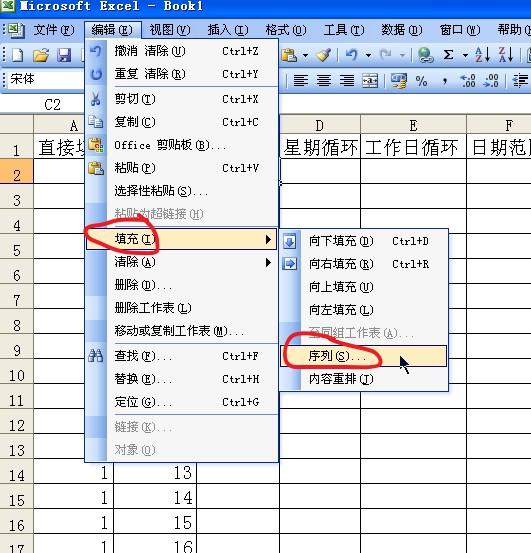Open the Paste icon dropdown arrow
Screen dimensions: 531x553
[x=305, y=55]
